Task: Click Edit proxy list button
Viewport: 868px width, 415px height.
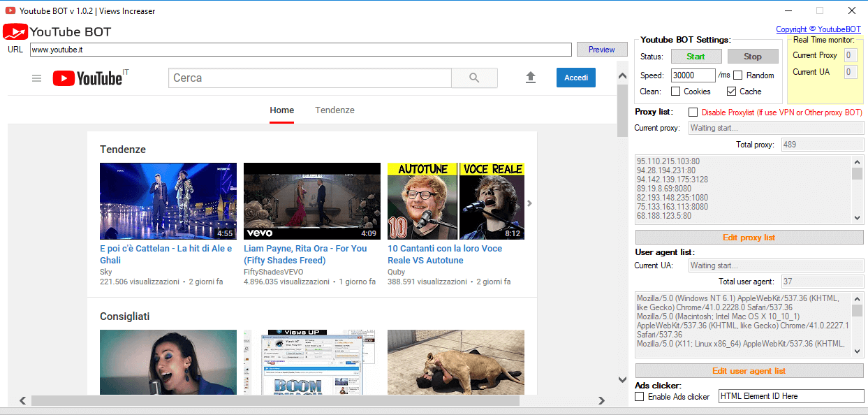Action: [x=749, y=238]
